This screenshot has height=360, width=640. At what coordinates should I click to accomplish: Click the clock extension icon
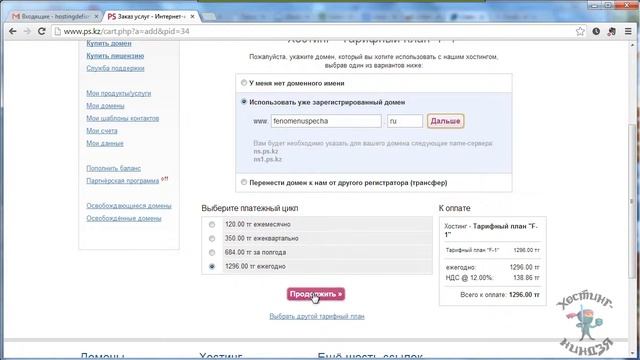coord(596,31)
